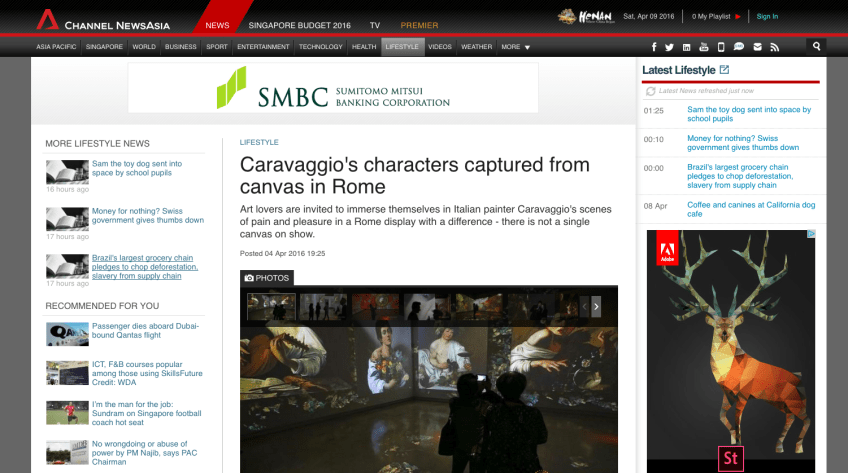Expand the MORE dropdown menu

click(x=516, y=47)
